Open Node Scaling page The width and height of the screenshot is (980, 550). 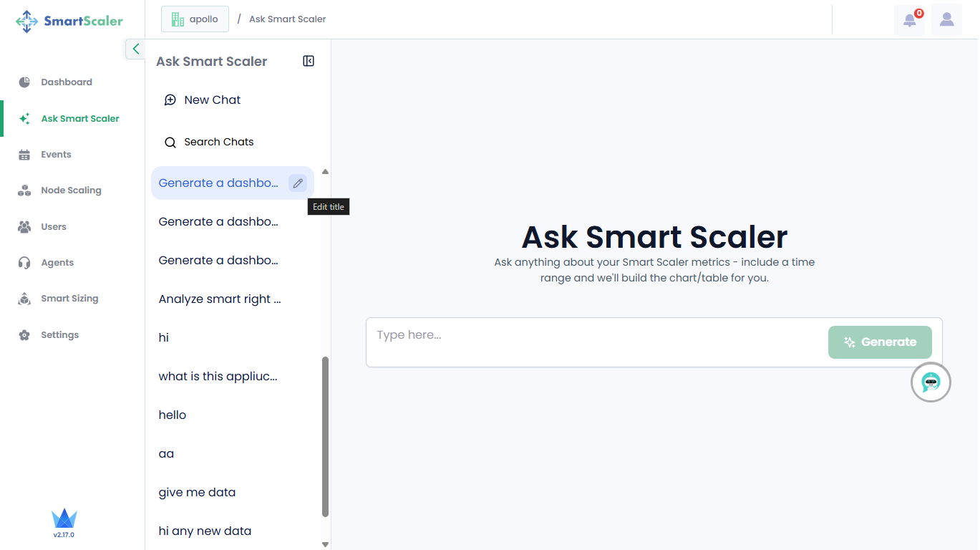pyautogui.click(x=71, y=190)
